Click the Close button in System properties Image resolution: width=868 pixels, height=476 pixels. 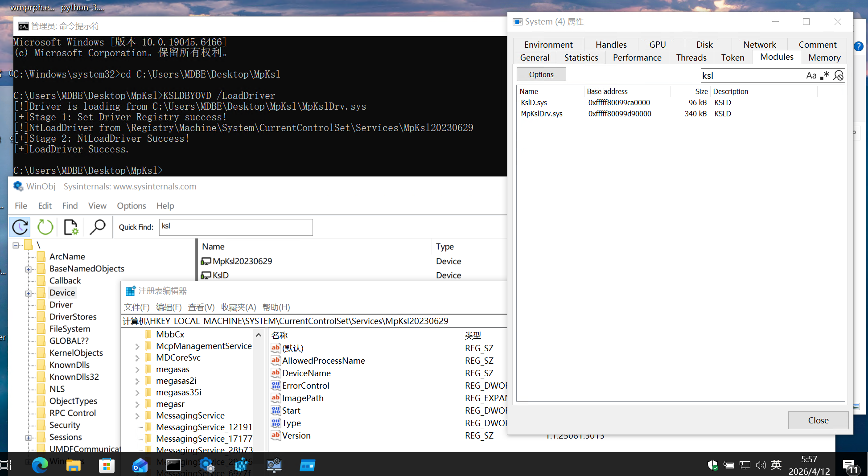click(818, 420)
